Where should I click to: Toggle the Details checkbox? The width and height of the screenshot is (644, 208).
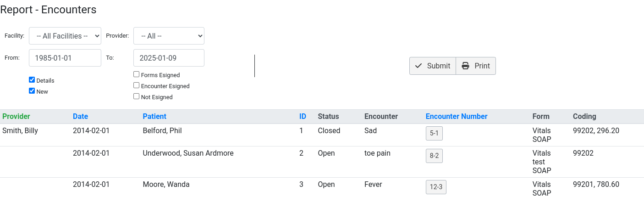pyautogui.click(x=32, y=80)
